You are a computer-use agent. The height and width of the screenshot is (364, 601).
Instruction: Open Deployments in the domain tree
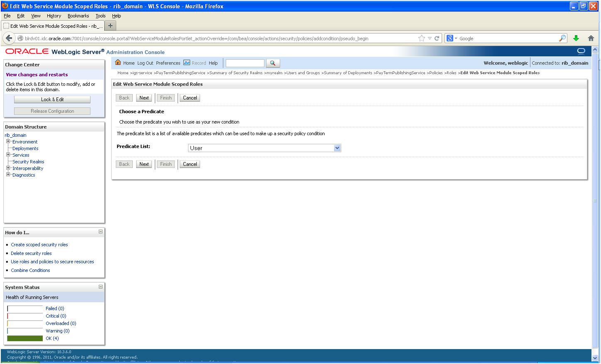tap(25, 148)
